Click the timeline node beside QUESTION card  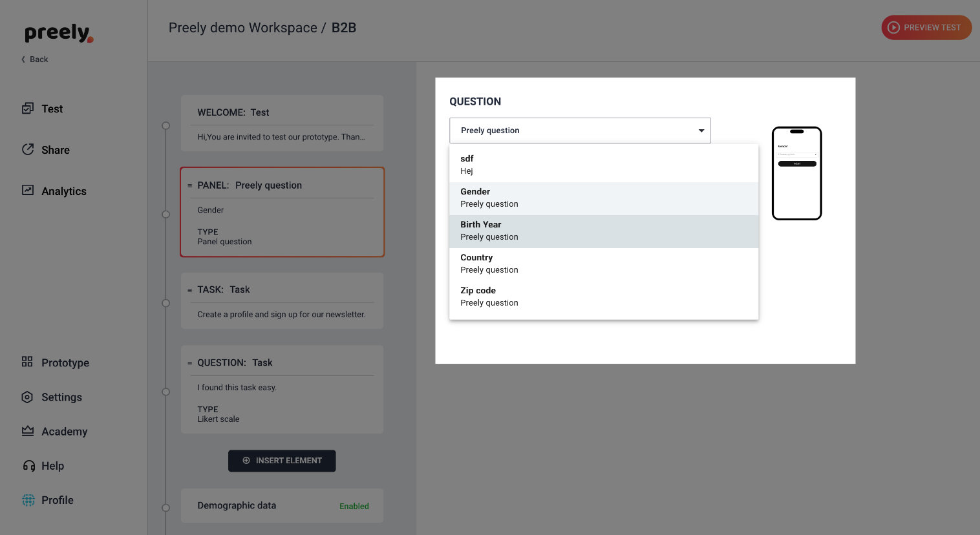pos(166,392)
